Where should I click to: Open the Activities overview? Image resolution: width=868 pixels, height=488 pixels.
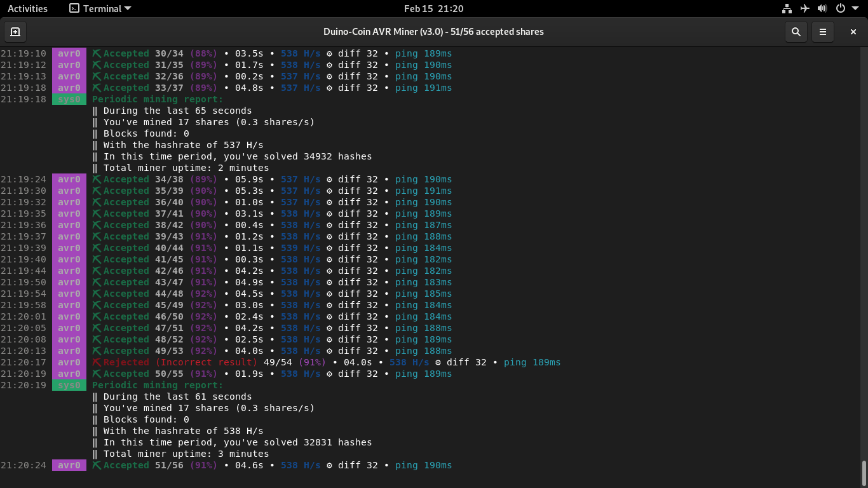pyautogui.click(x=27, y=8)
